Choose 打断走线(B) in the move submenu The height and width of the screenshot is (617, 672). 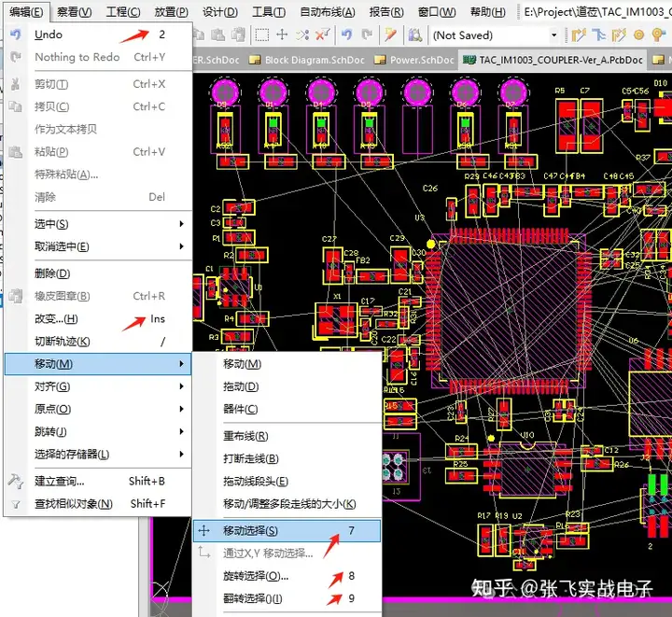(x=287, y=459)
